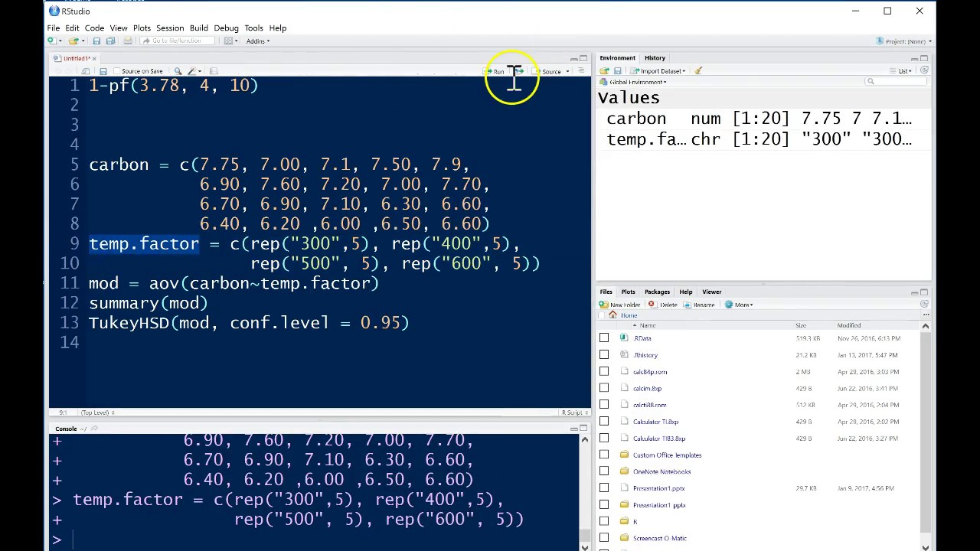
Task: Select checkbox for calcim.8xp
Action: (604, 388)
